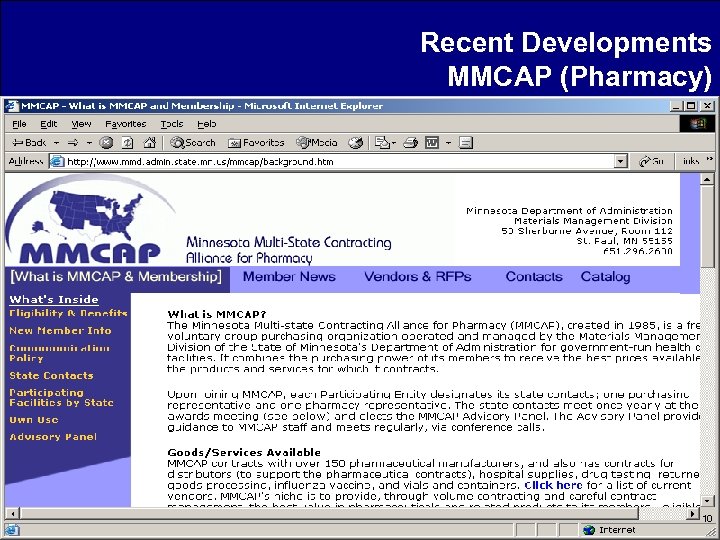Open the Eligibility & Benefits sidebar link

click(68, 313)
